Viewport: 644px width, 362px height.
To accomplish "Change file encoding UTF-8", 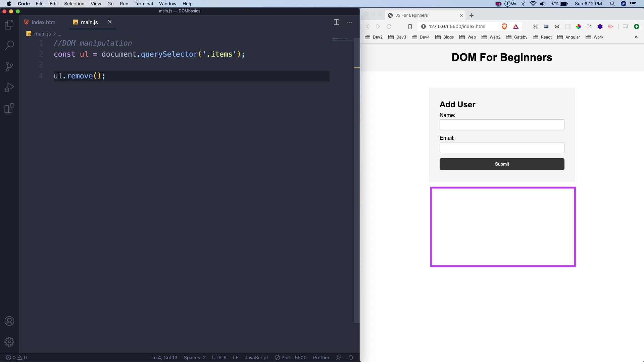I will click(x=219, y=358).
